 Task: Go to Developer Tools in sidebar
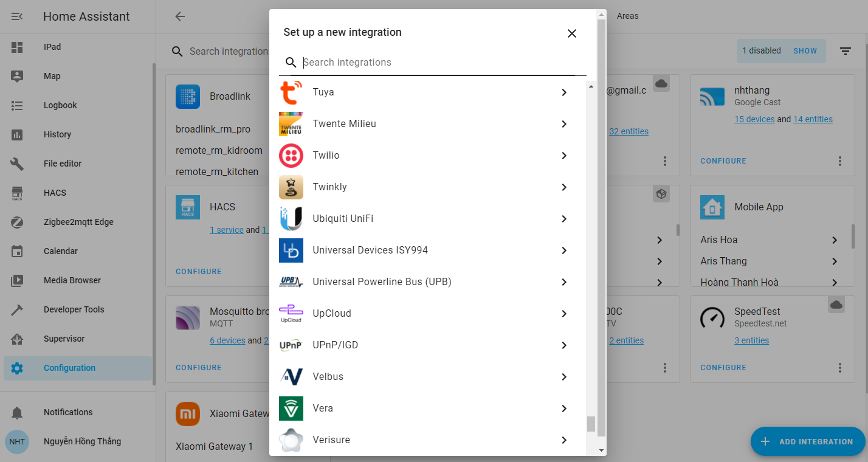[74, 309]
